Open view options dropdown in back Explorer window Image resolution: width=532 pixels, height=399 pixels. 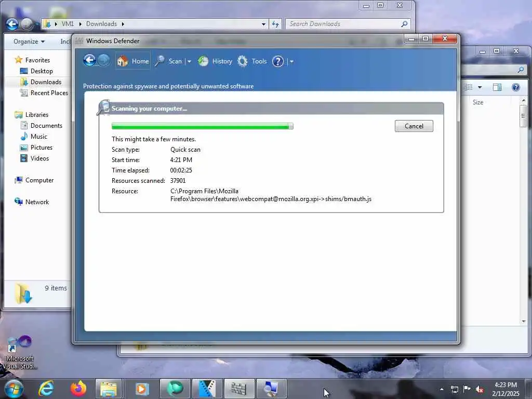(x=480, y=87)
